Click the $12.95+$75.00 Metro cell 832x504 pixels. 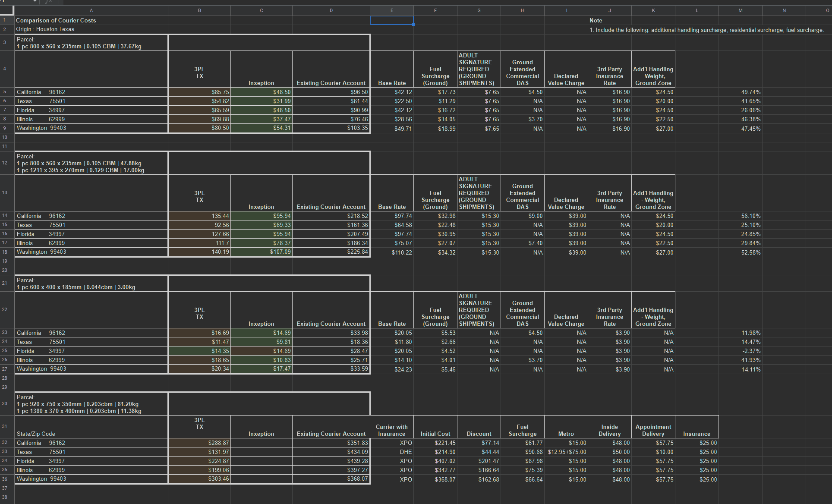566,452
